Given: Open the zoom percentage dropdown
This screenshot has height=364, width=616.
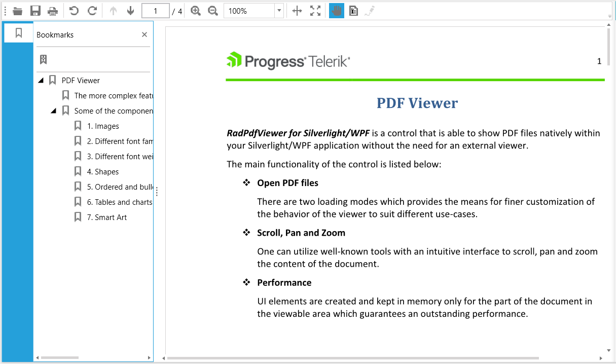Looking at the screenshot, I should [279, 10].
